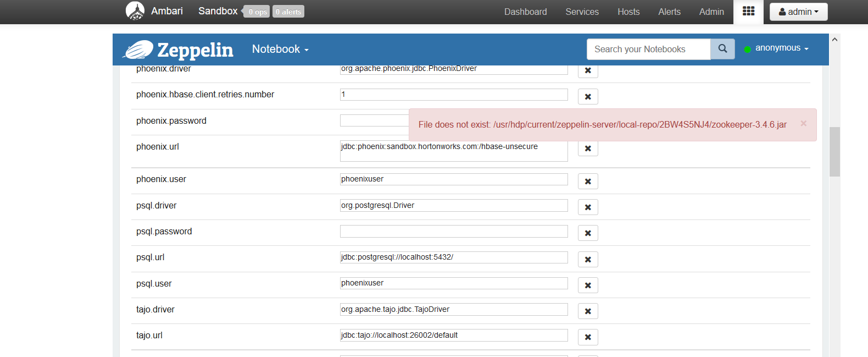This screenshot has height=357, width=868.
Task: Delete the phoenix.hbase.client.retries.number property
Action: pos(588,97)
